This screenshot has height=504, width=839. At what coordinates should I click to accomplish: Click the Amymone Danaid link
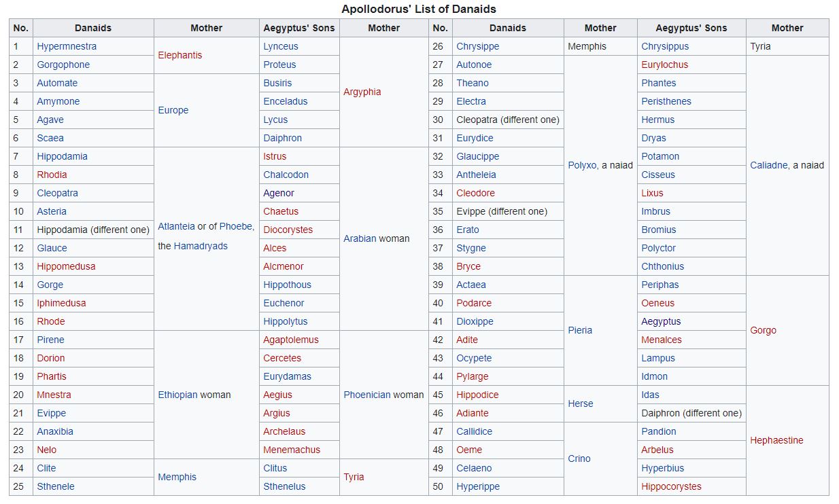58,101
